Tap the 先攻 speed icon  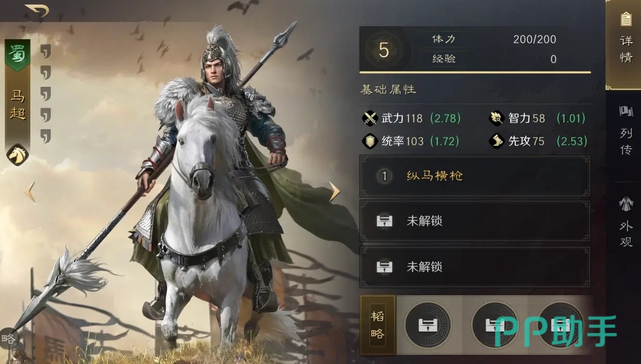tap(497, 141)
